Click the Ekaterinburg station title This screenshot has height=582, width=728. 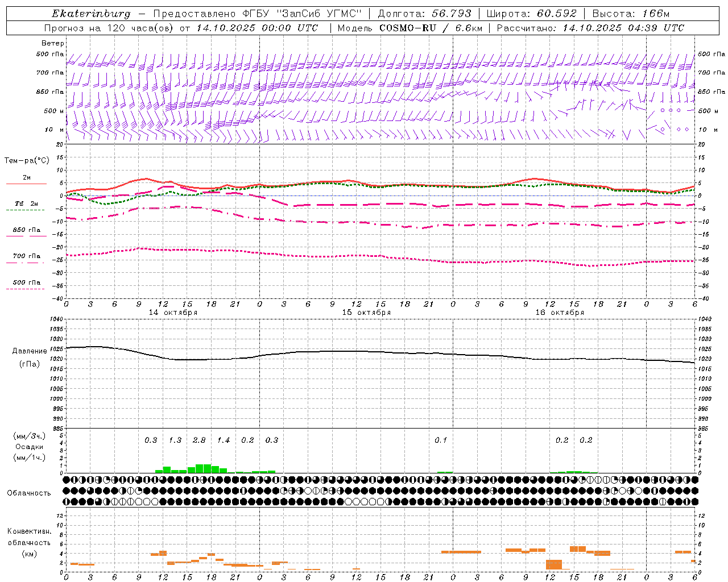click(91, 14)
